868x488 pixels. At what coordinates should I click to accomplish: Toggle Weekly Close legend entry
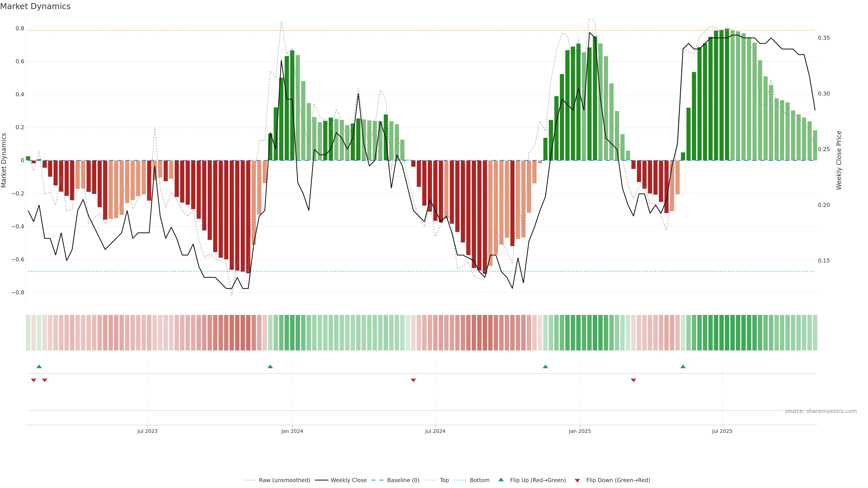[x=348, y=480]
